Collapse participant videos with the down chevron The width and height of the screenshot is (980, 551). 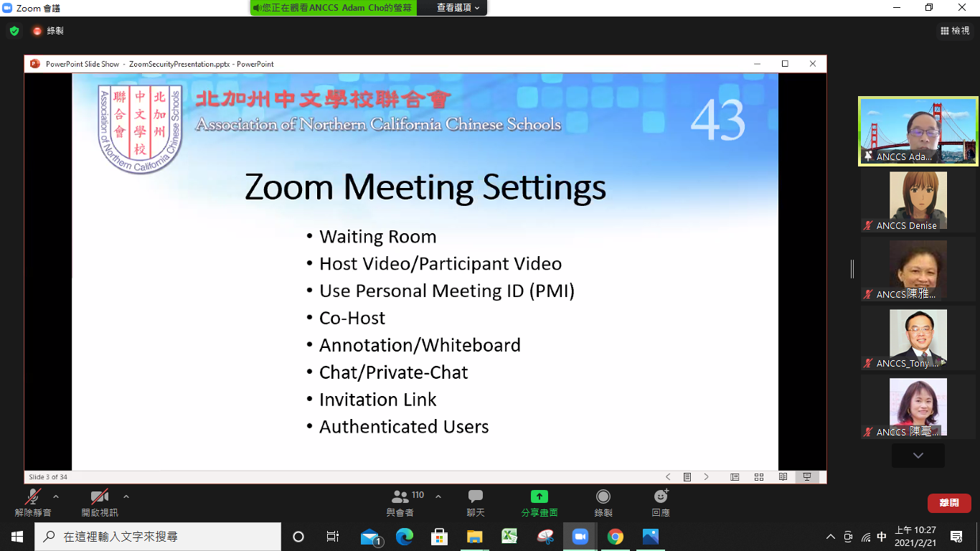pyautogui.click(x=918, y=455)
